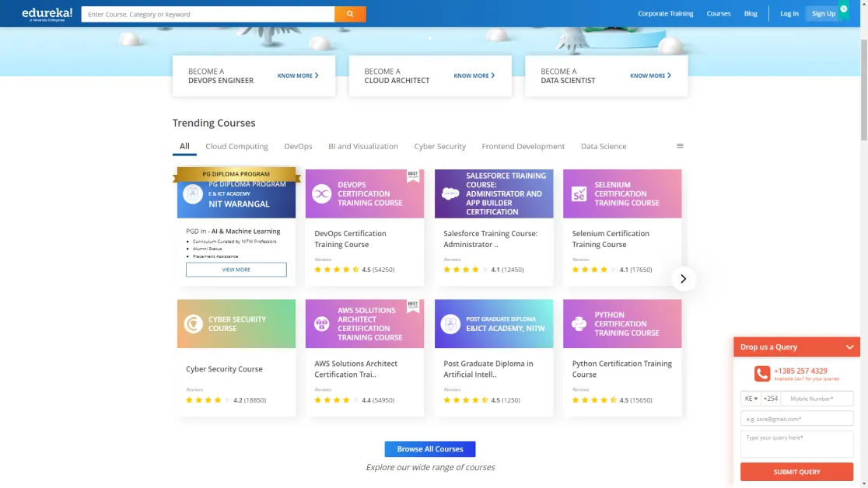Viewport: 868px width, 488px height.
Task: Click Know More for DevOps Engineer
Action: click(298, 76)
